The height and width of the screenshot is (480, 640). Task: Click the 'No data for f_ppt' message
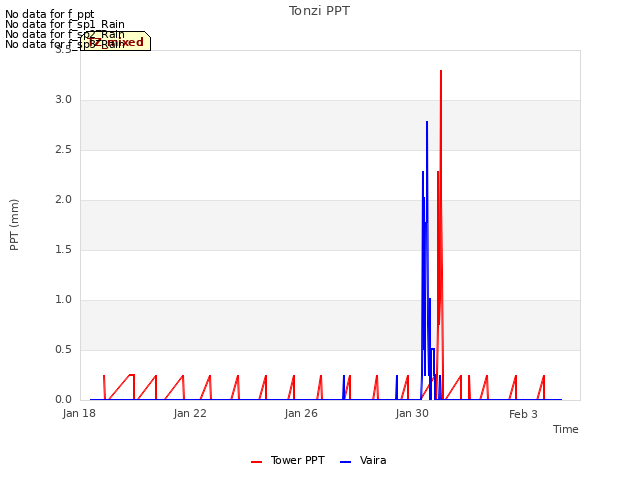point(50,14)
